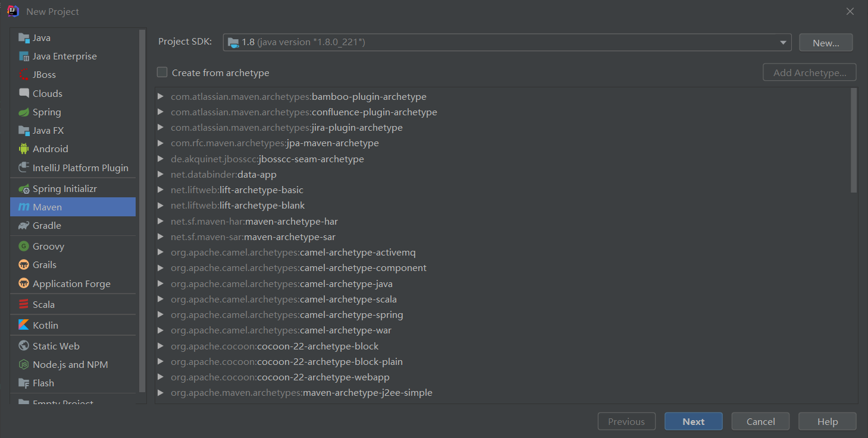Select the Node.js and NPM icon
This screenshot has height=438, width=868.
click(x=24, y=365)
